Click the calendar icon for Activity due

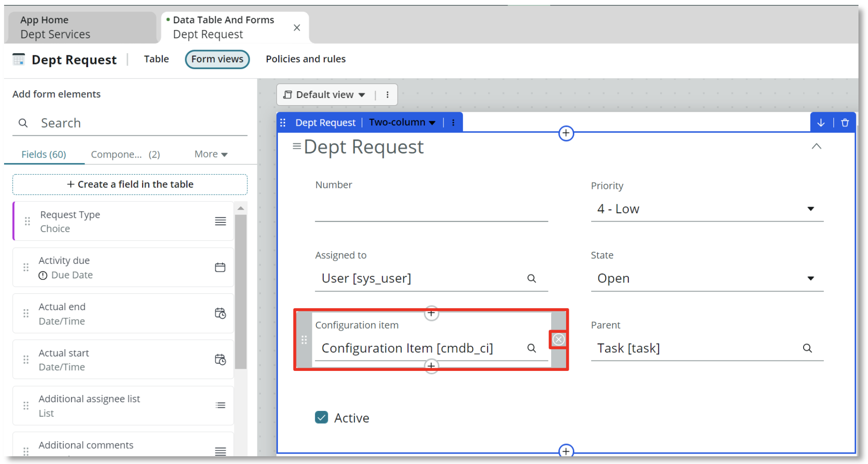[220, 267]
